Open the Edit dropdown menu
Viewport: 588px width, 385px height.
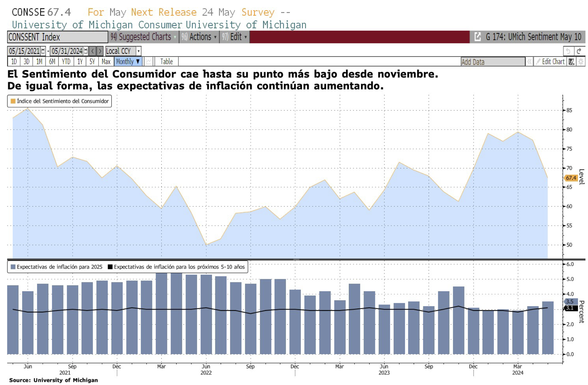[x=234, y=37]
